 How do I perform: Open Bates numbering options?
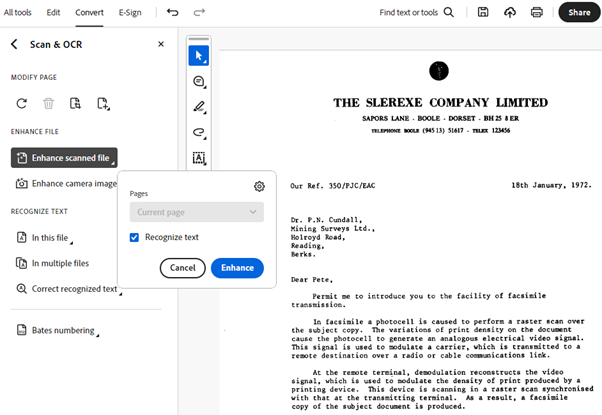pos(58,330)
